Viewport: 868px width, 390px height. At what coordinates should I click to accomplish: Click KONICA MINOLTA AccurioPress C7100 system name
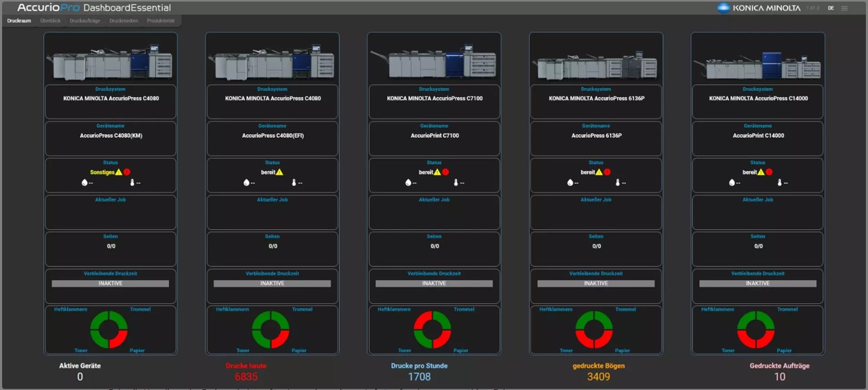435,98
